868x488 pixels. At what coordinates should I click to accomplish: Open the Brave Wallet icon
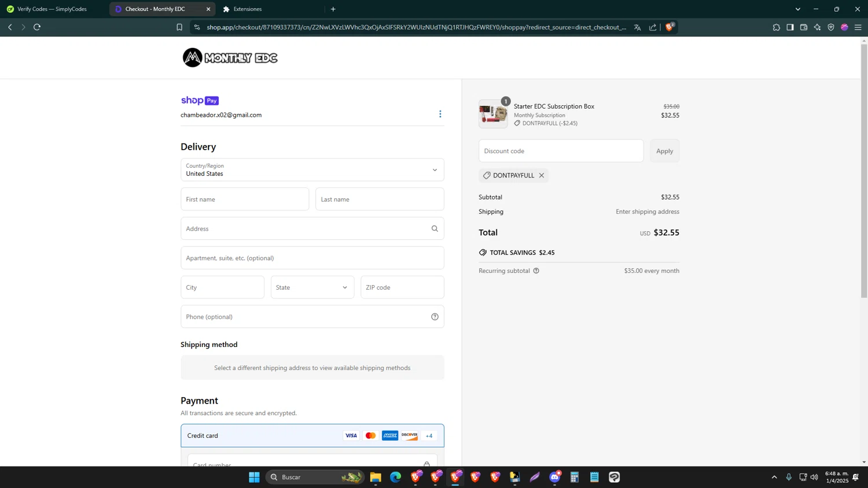[x=804, y=27]
